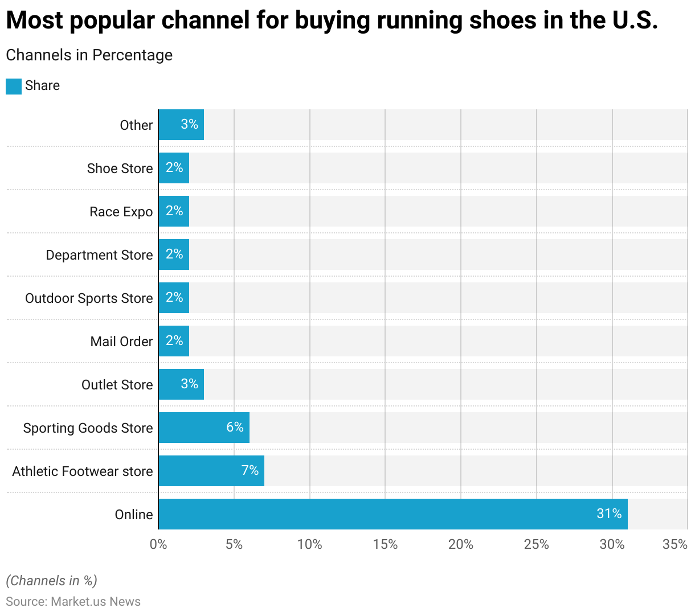
Task: Click the Sporting Goods Store 6% bar
Action: tap(204, 428)
